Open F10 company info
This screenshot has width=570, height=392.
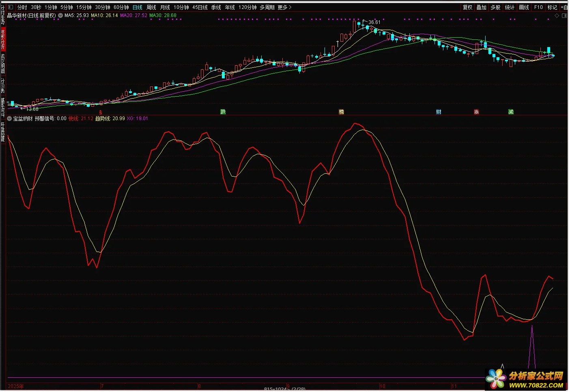click(538, 7)
